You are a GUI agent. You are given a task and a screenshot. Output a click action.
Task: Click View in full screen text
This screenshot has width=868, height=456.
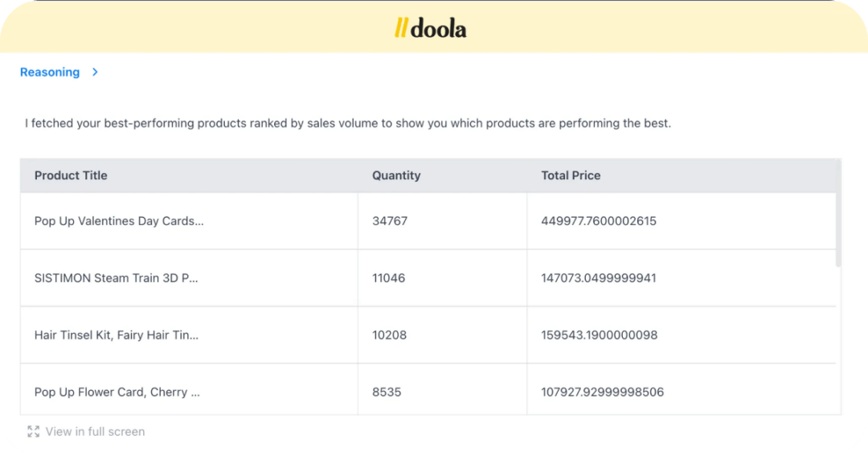click(x=95, y=432)
